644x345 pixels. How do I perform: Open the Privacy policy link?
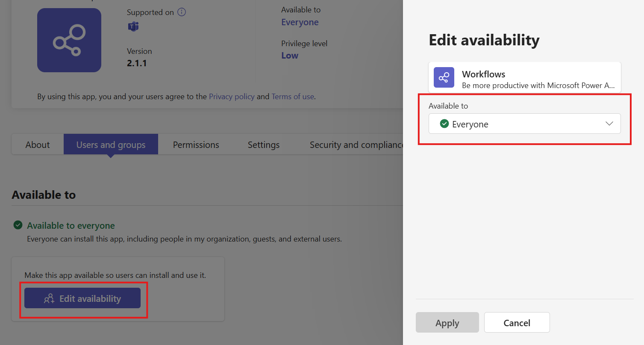pos(232,96)
